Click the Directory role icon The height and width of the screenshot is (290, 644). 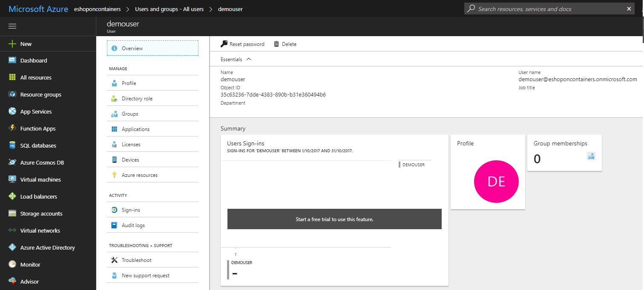tap(114, 99)
